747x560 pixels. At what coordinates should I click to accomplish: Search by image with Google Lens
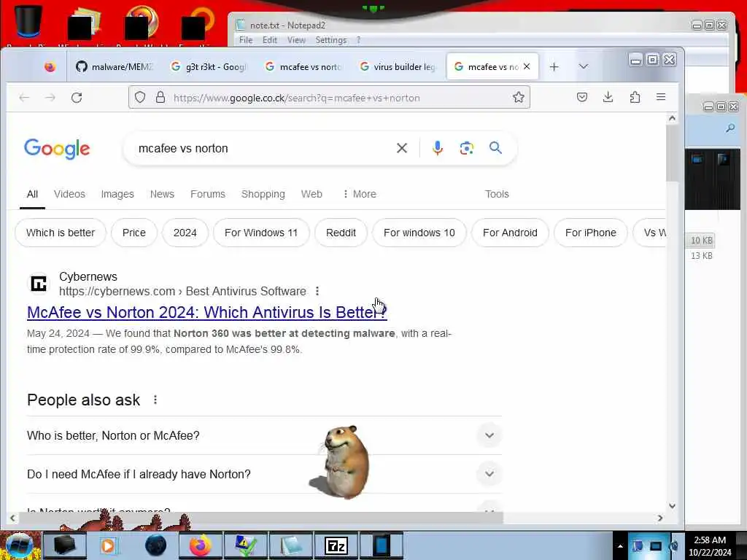pyautogui.click(x=466, y=148)
